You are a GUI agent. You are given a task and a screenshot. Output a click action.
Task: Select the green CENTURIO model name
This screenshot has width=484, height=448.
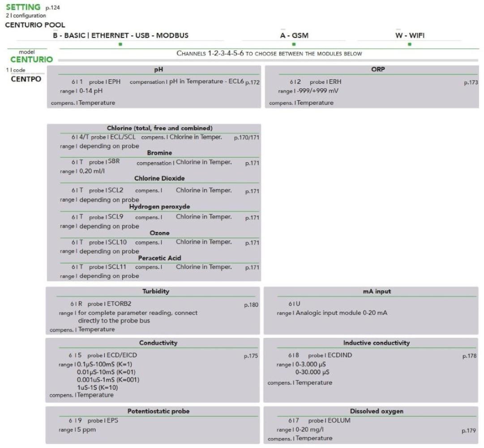(31, 59)
